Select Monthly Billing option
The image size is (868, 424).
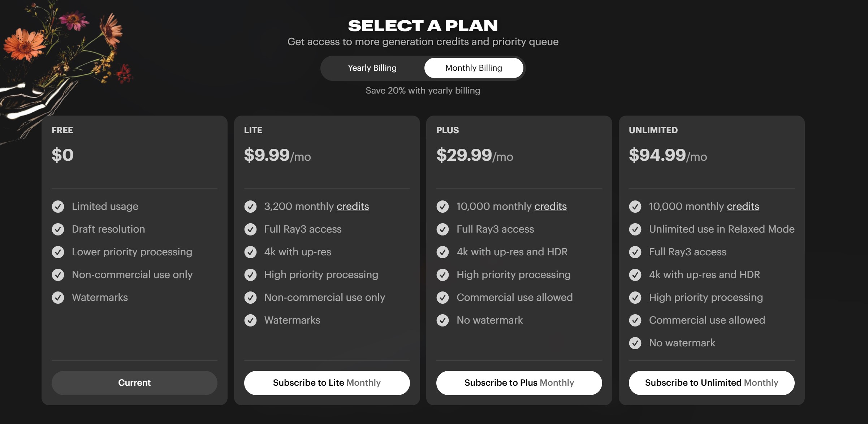pos(474,68)
